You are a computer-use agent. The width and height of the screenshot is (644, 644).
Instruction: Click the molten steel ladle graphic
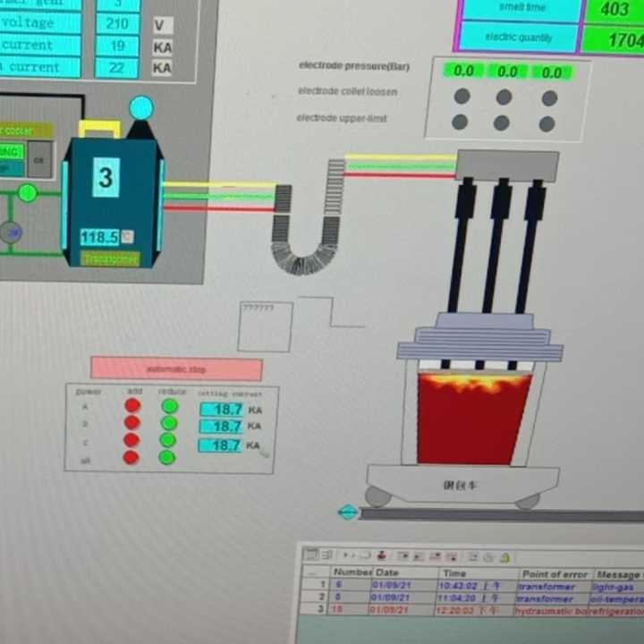[474, 419]
